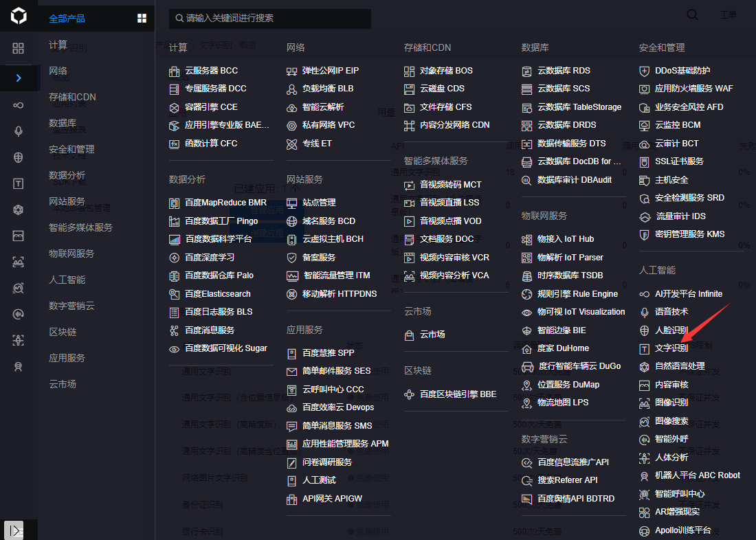The image size is (756, 540).
Task: Open 视频内容分析 VCA link
Action: click(x=454, y=275)
